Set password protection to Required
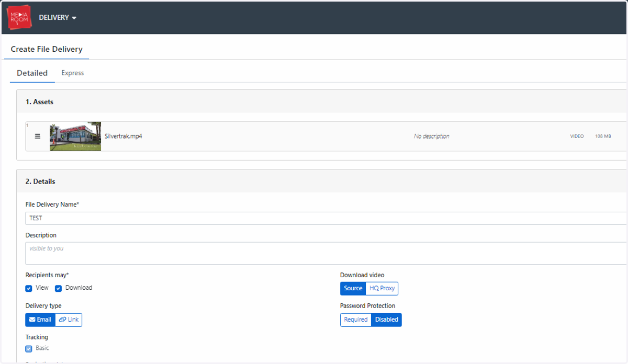Image resolution: width=628 pixels, height=364 pixels. click(x=356, y=320)
